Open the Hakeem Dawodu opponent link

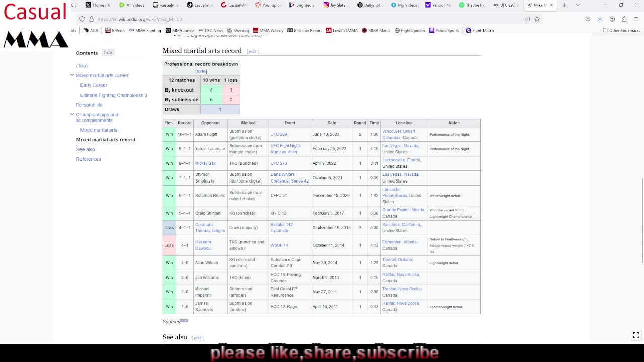point(203,245)
